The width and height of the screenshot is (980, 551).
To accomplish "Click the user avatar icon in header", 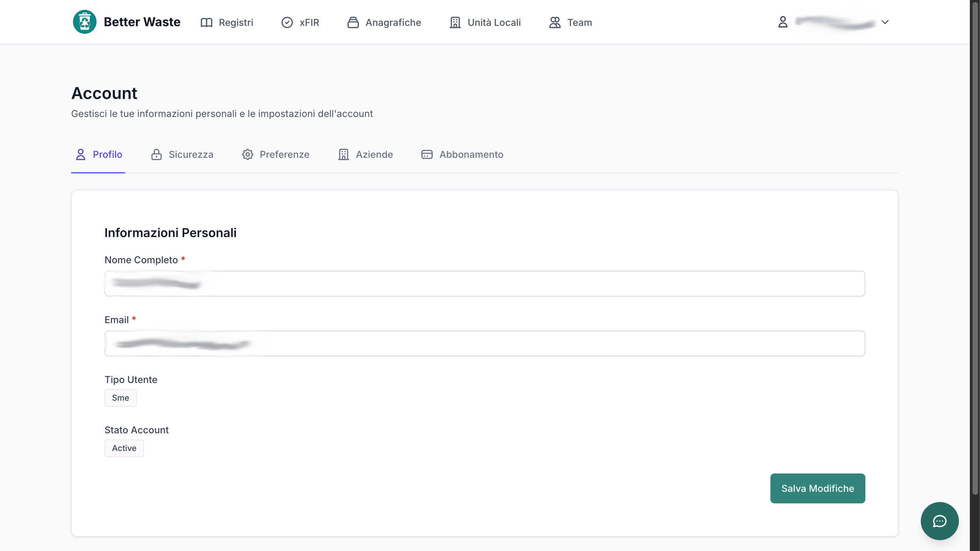I will [x=783, y=22].
